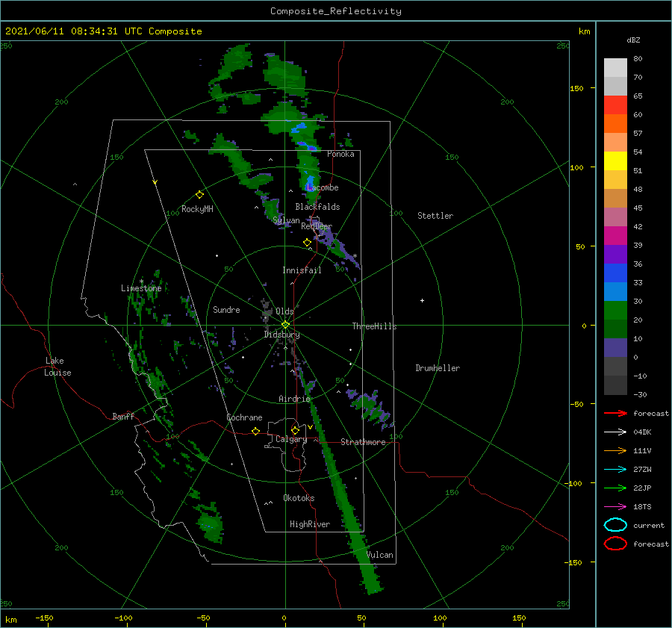Click the Composite_Reflectivity title
This screenshot has width=672, height=628.
point(336,11)
